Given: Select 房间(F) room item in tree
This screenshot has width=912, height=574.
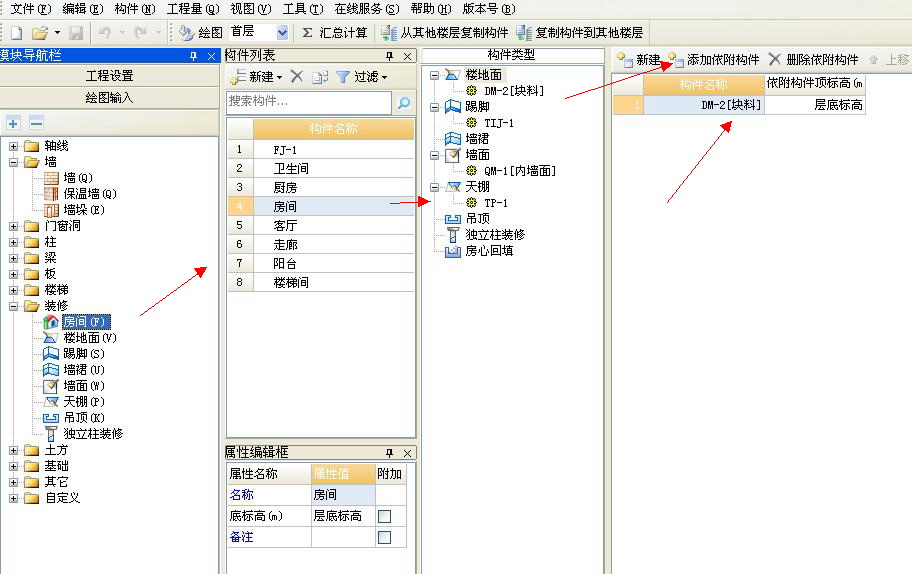Looking at the screenshot, I should 85,322.
